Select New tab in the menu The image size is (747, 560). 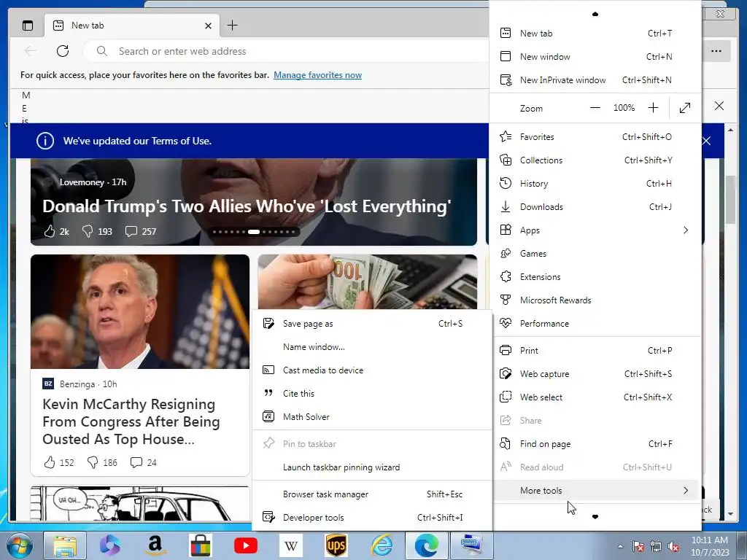click(595, 34)
